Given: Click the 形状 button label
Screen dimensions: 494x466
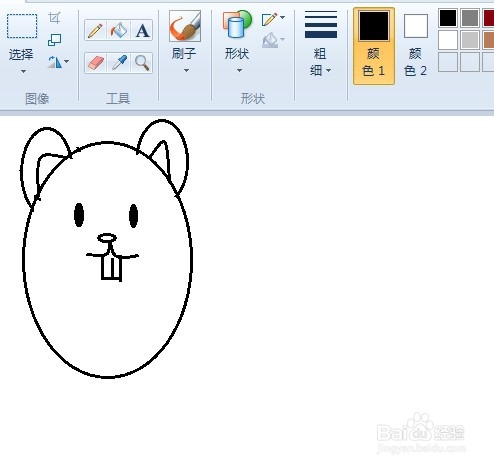Looking at the screenshot, I should click(x=237, y=53).
